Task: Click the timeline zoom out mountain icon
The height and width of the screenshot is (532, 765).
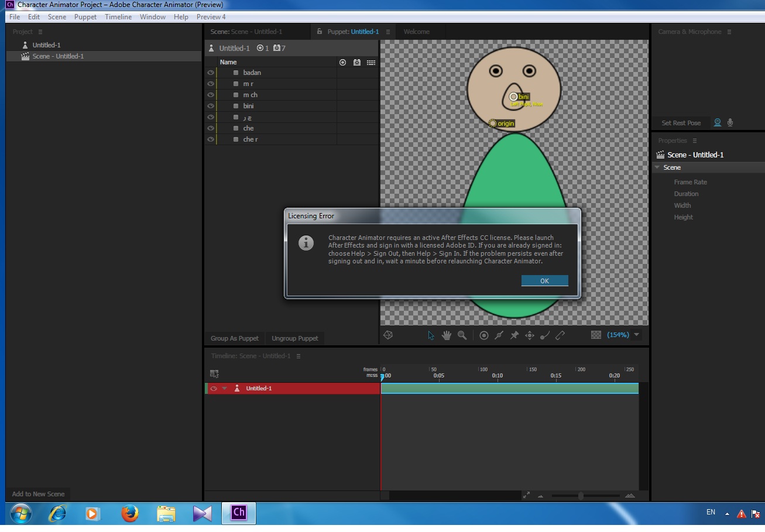Action: tap(540, 496)
